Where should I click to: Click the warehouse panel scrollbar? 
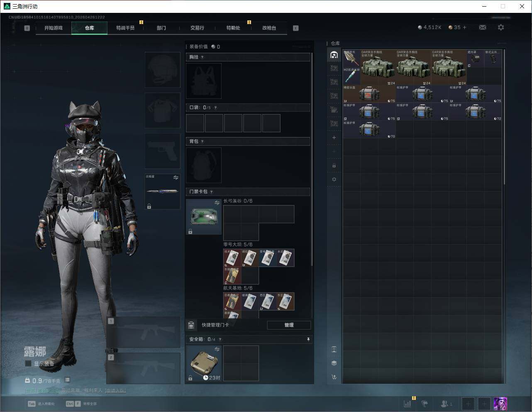(x=505, y=117)
